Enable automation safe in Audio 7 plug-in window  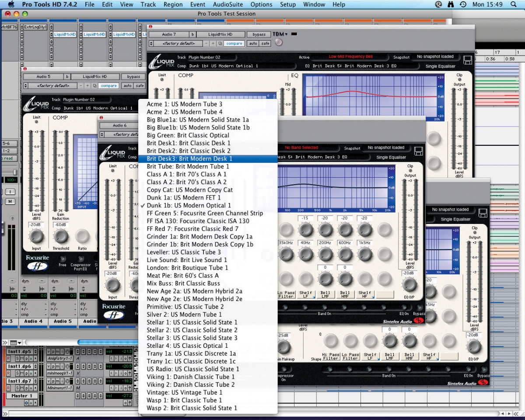(x=265, y=44)
